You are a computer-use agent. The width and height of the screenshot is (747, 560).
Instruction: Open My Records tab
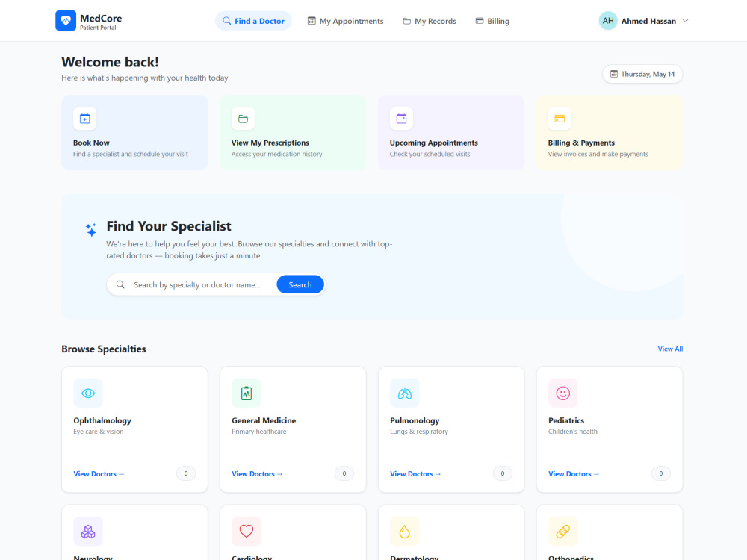(x=430, y=21)
